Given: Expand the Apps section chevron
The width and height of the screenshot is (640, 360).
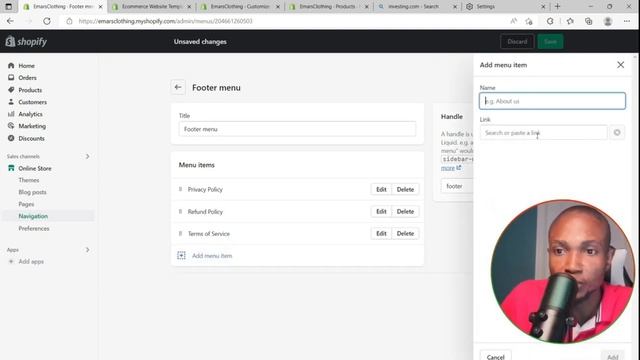Looking at the screenshot, I should point(87,250).
